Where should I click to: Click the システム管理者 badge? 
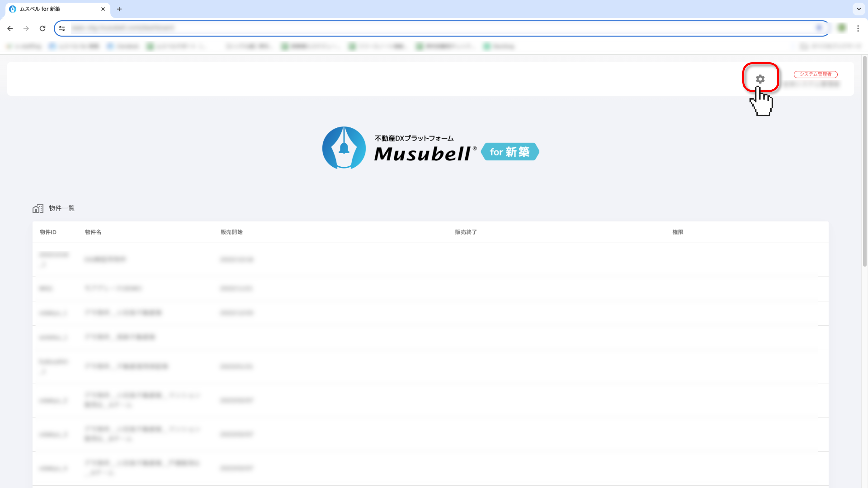816,74
